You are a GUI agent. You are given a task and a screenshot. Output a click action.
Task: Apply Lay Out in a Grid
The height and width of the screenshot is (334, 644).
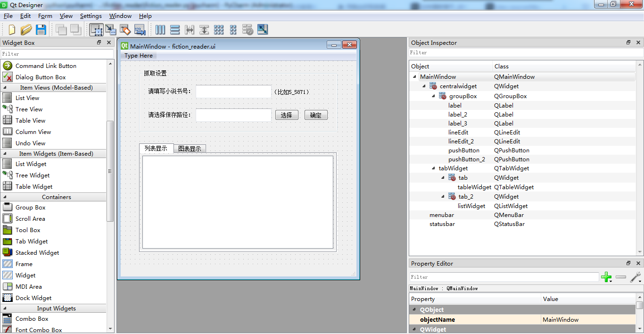point(219,30)
